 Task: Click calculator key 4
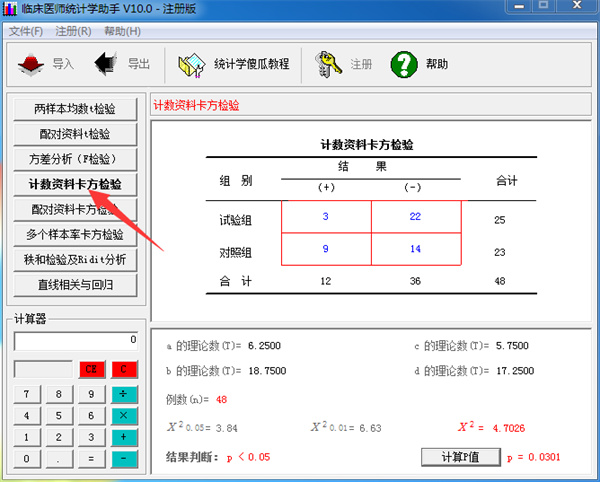pos(27,415)
